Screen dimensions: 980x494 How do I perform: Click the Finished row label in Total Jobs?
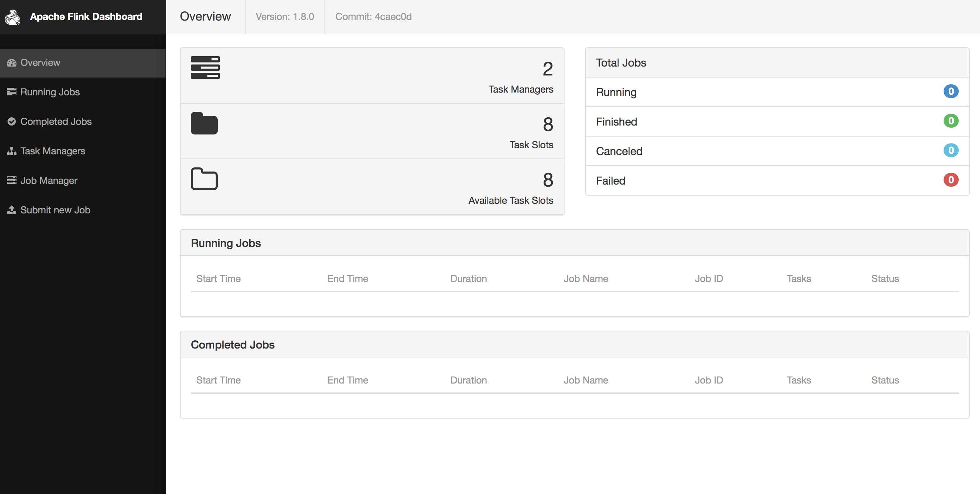point(616,121)
